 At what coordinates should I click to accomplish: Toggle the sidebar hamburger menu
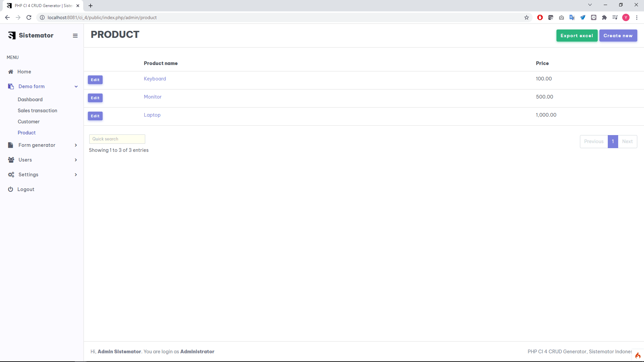[75, 36]
